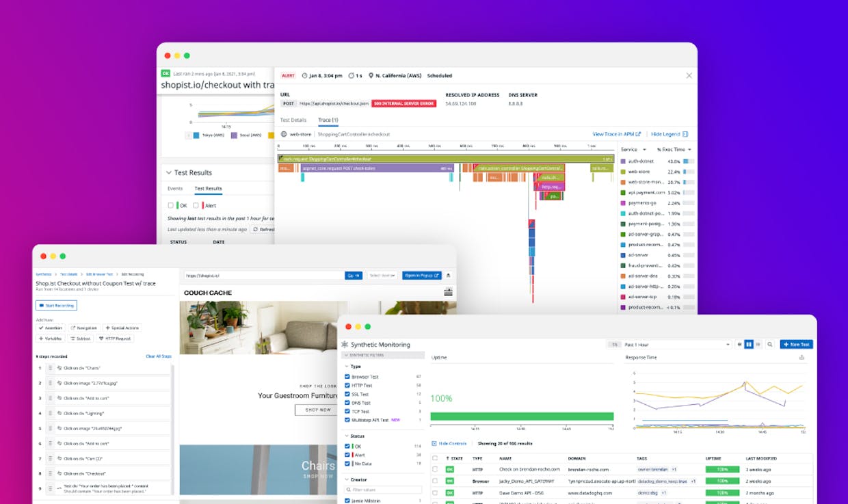Add a Navigation step
The image size is (848, 504).
tap(83, 328)
